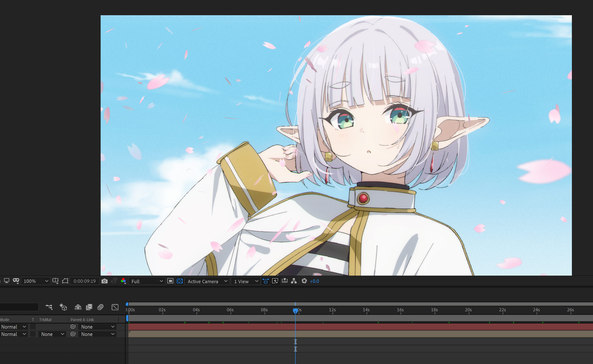Click the 08s mark on time ruler
The height and width of the screenshot is (364, 593).
(264, 310)
